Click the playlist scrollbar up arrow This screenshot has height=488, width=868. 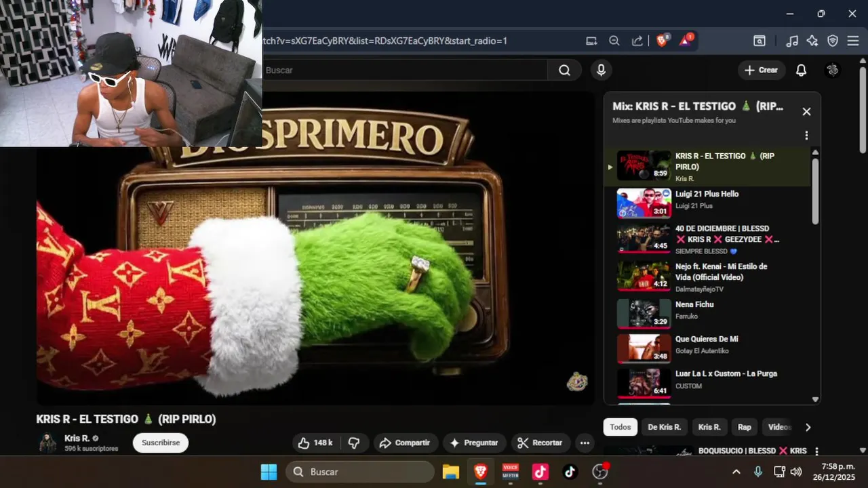tap(815, 152)
